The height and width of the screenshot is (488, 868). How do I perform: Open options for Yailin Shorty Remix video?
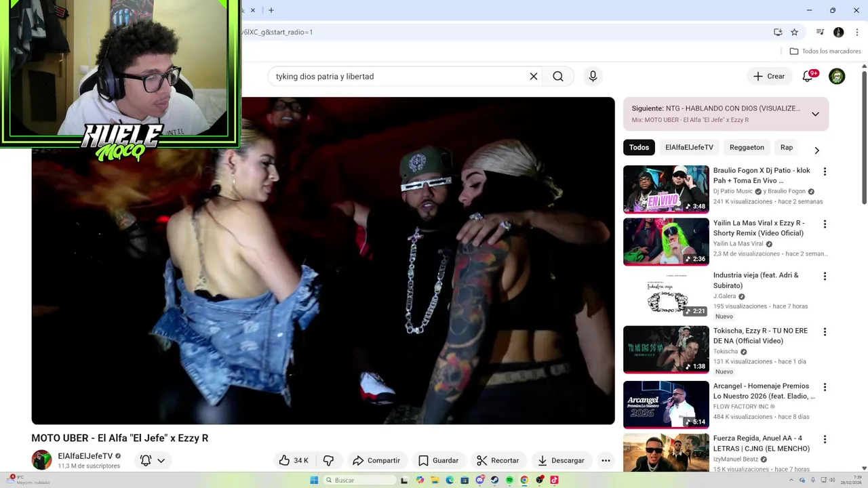coord(825,224)
